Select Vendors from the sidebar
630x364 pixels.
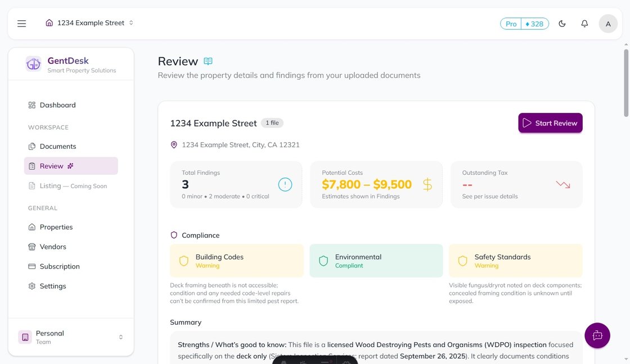53,247
